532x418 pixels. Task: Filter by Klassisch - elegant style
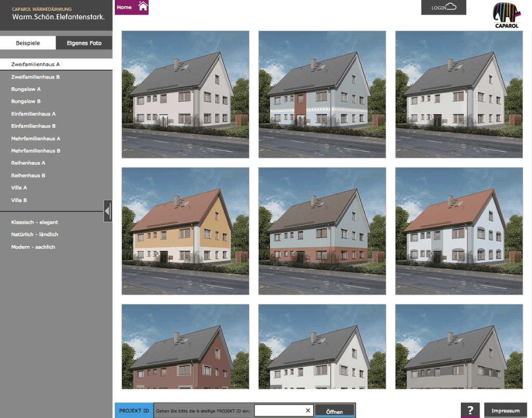(x=35, y=222)
